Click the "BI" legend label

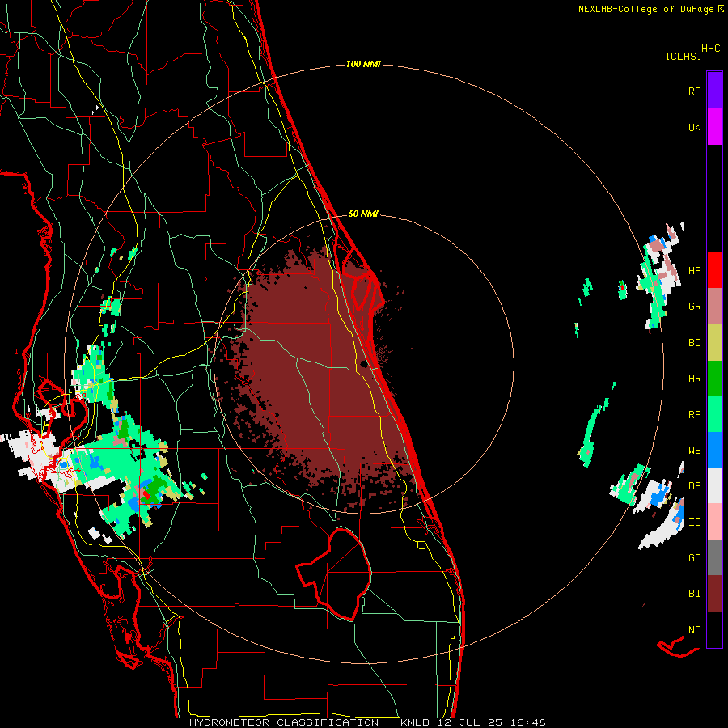pyautogui.click(x=694, y=594)
